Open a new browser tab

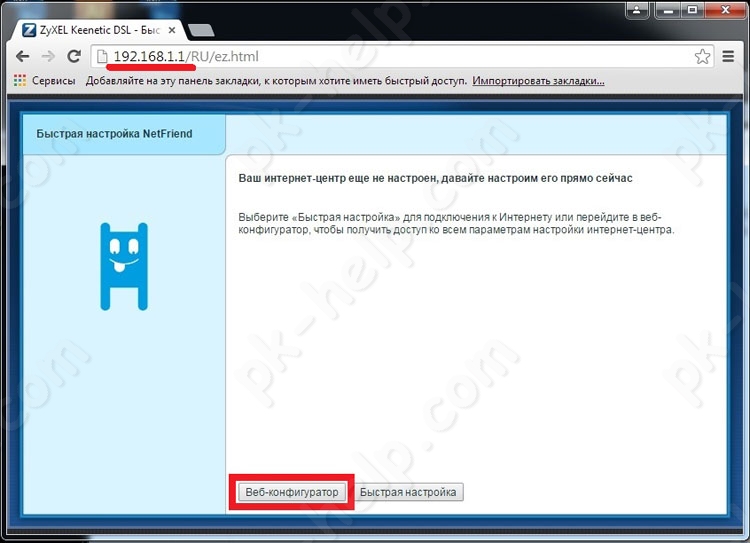[201, 30]
